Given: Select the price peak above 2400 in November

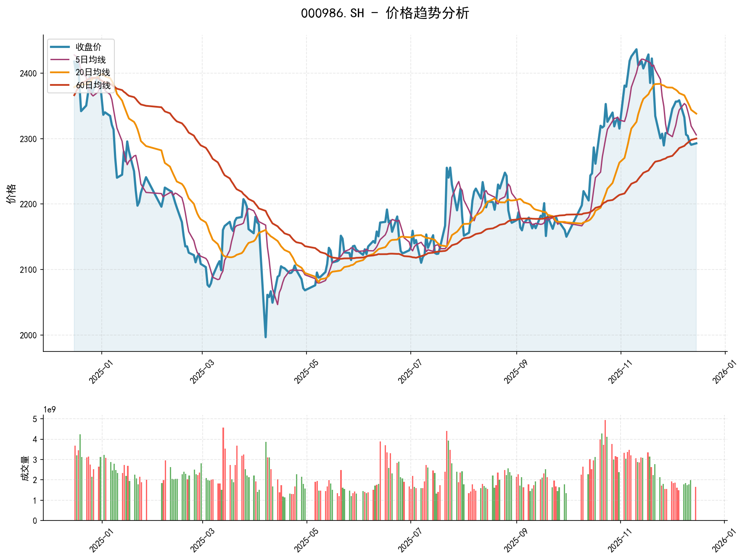Looking at the screenshot, I should click(636, 50).
